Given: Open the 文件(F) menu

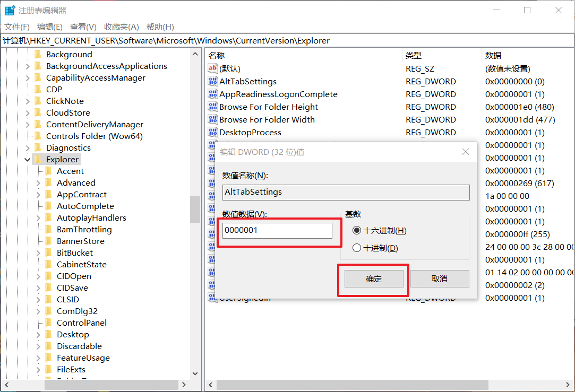Looking at the screenshot, I should pyautogui.click(x=17, y=27).
